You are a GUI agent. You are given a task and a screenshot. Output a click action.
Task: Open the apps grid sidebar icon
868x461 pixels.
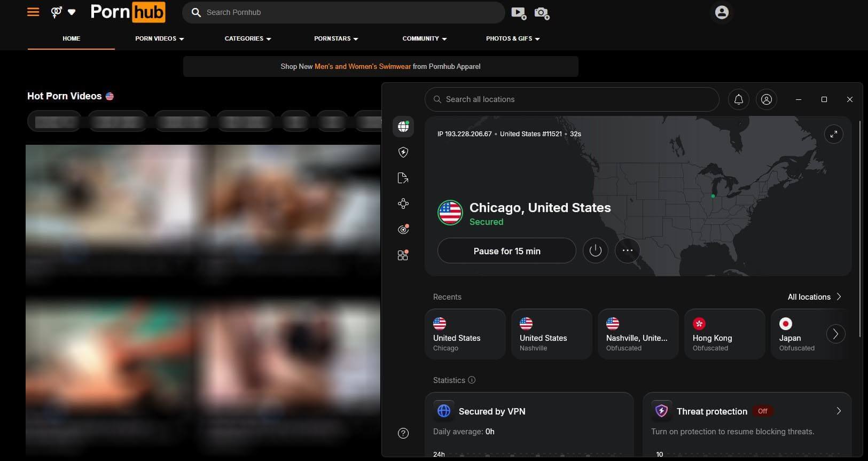[x=403, y=255]
